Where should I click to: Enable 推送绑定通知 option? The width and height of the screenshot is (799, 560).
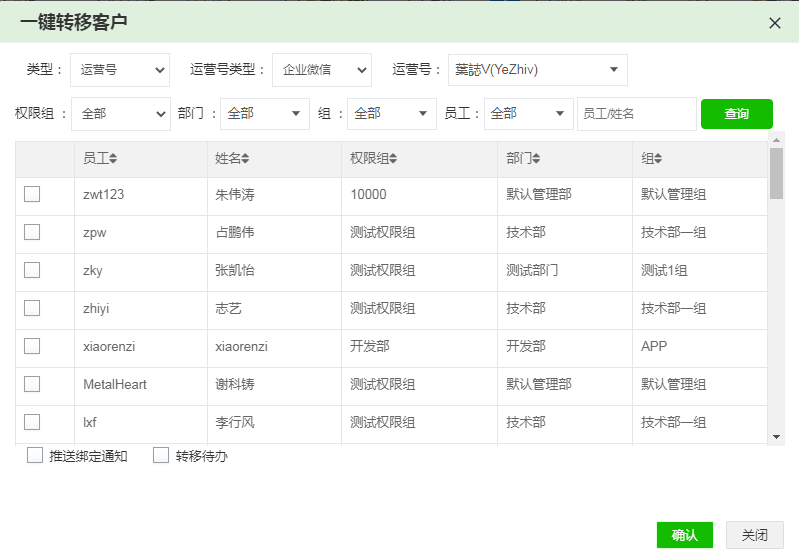(x=35, y=456)
